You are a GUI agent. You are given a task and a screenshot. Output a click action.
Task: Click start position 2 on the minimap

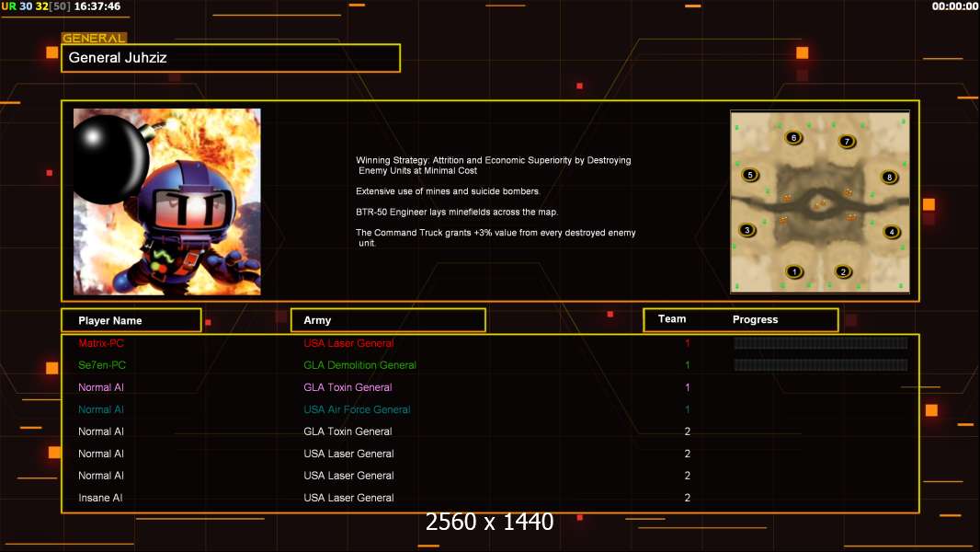(843, 272)
